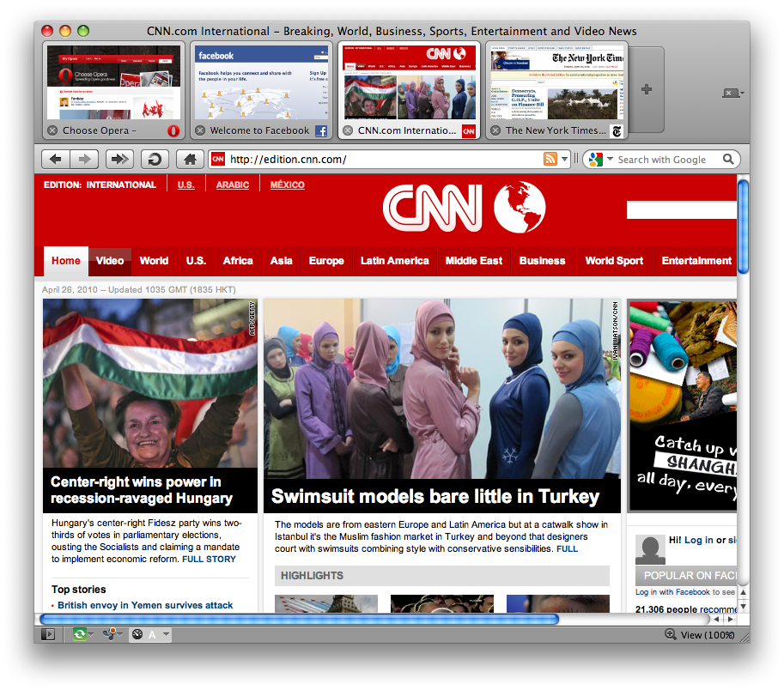The width and height of the screenshot is (784, 690).
Task: Toggle the side panel from the status bar
Action: (x=47, y=634)
